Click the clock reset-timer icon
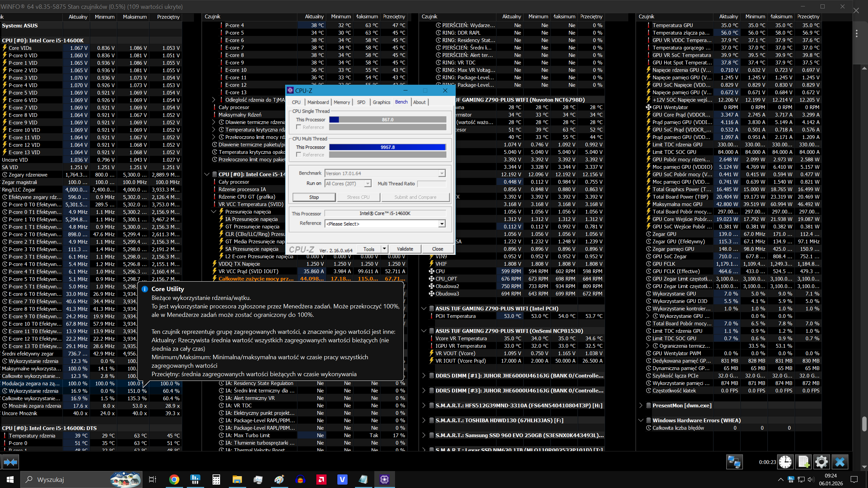 click(x=785, y=462)
